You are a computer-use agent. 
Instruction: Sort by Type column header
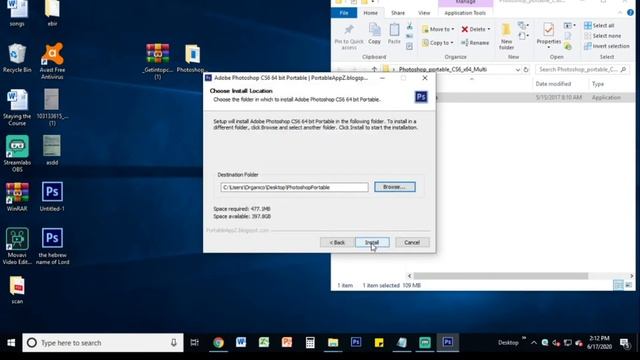pos(598,84)
